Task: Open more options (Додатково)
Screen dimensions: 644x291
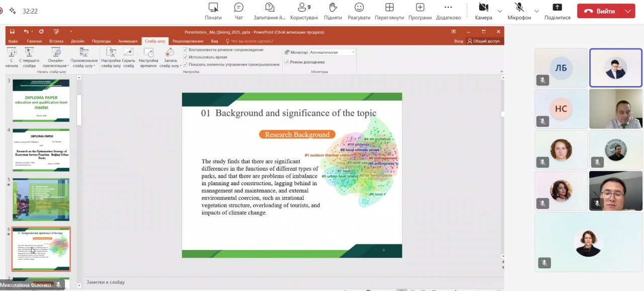Action: [x=448, y=11]
